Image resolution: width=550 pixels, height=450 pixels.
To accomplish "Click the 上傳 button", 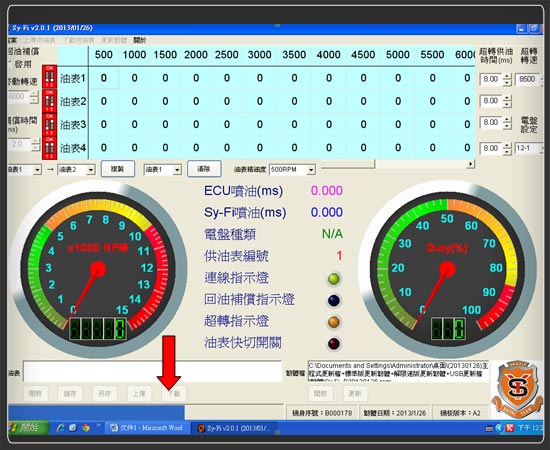I will click(x=139, y=394).
